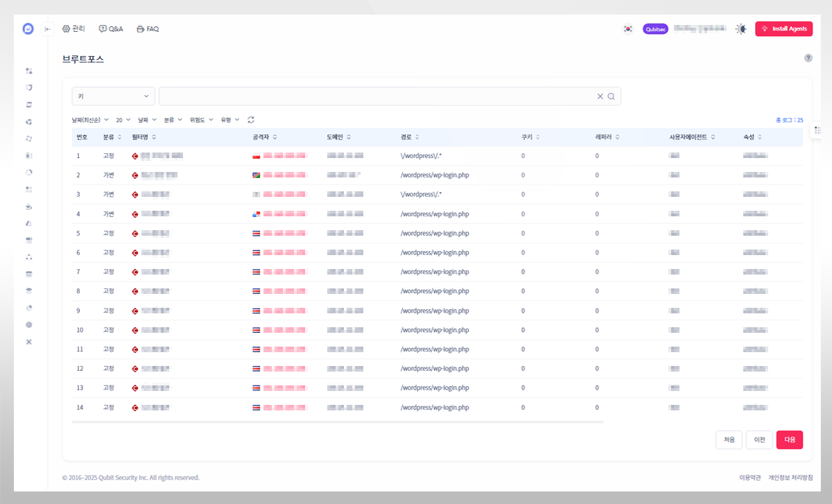Expand the 위험도 filter dropdown

[201, 120]
